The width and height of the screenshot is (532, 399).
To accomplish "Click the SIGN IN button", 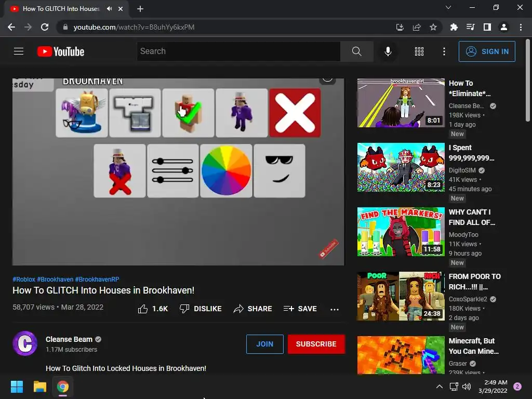I will (487, 51).
